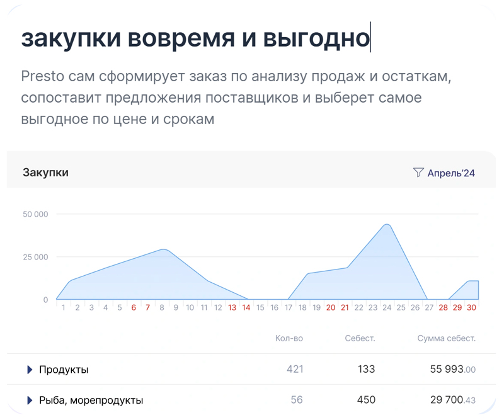Select red day 20 on axis
The width and height of the screenshot is (504, 420).
331,307
